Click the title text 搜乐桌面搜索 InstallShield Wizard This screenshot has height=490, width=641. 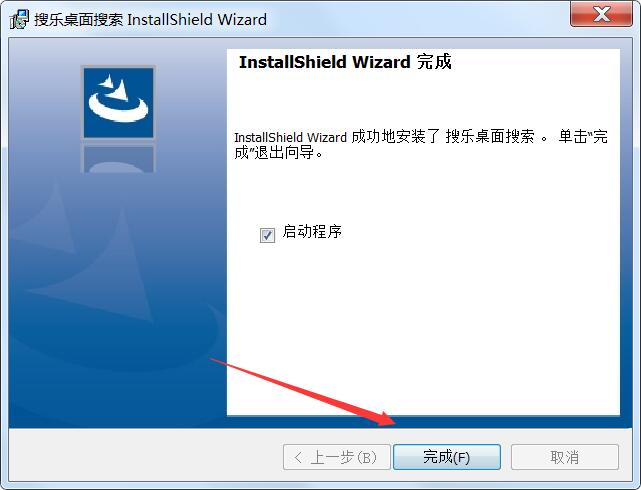click(150, 19)
